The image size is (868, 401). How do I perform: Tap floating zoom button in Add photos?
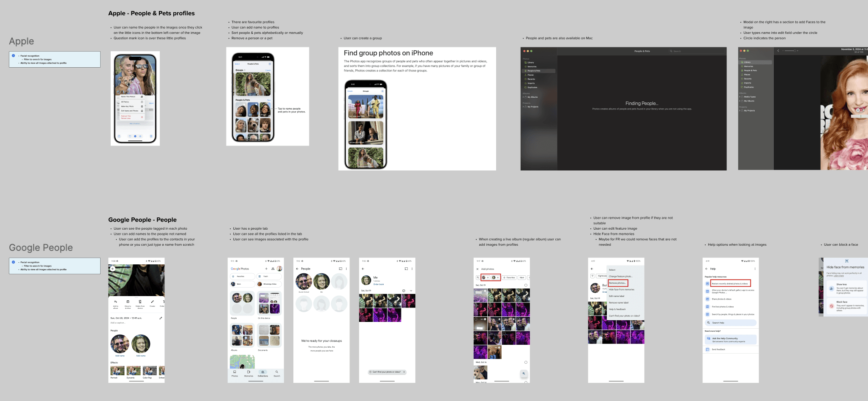[524, 374]
